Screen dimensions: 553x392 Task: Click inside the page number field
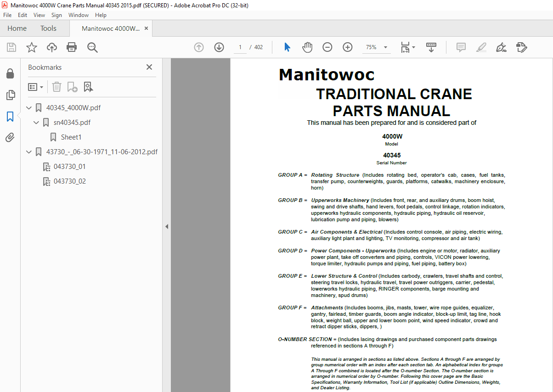[240, 47]
